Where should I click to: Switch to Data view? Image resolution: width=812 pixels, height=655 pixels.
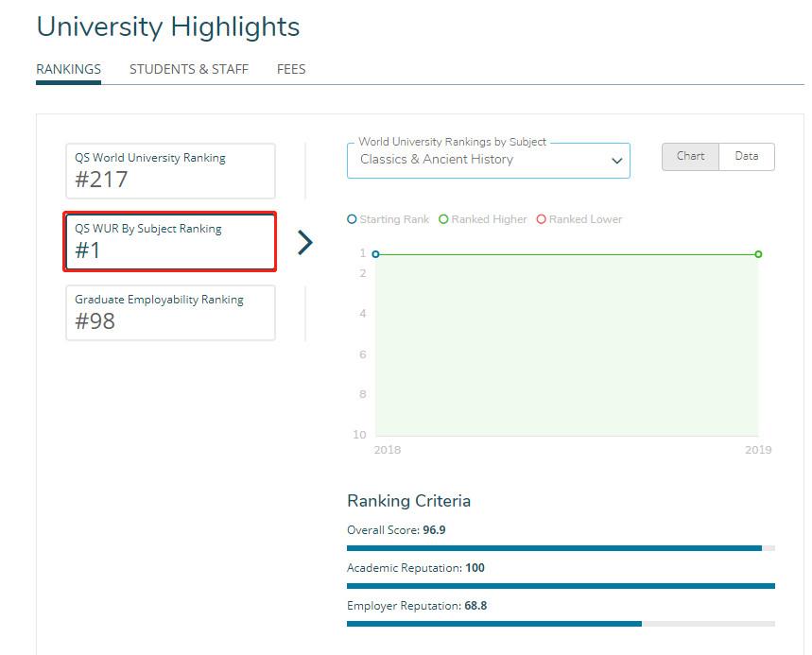coord(747,157)
